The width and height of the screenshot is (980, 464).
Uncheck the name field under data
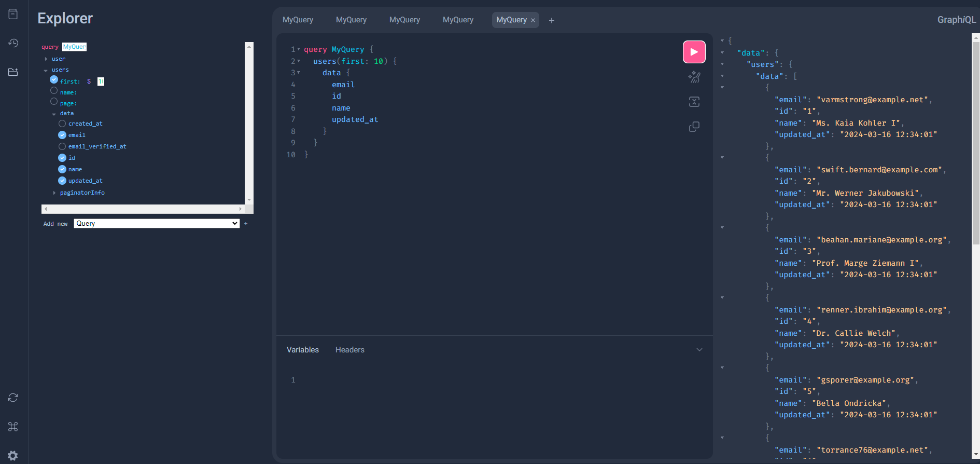[x=62, y=169]
